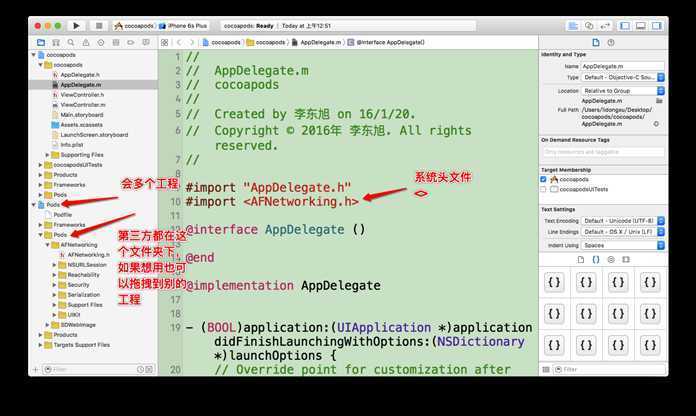
Task: Select cocoapods project in jump bar
Action: pyautogui.click(x=221, y=43)
